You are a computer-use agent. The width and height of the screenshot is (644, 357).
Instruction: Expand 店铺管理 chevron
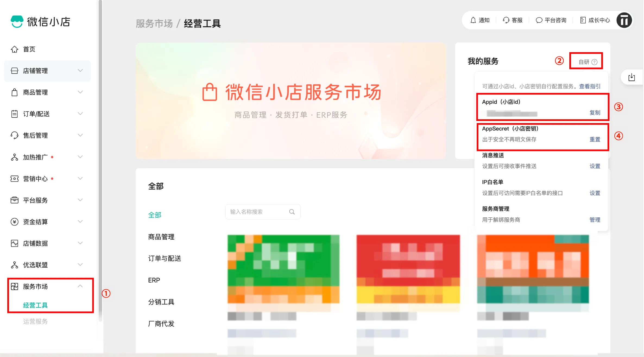click(80, 70)
